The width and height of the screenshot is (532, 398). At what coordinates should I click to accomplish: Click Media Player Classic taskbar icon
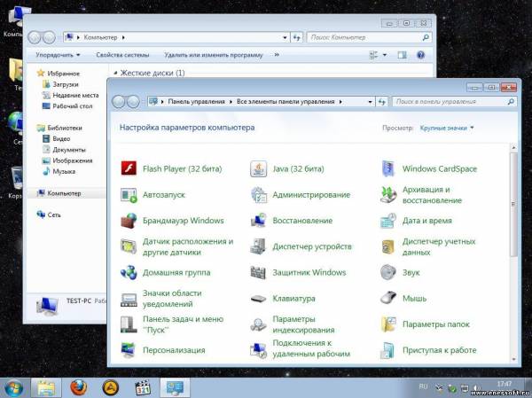click(x=143, y=387)
